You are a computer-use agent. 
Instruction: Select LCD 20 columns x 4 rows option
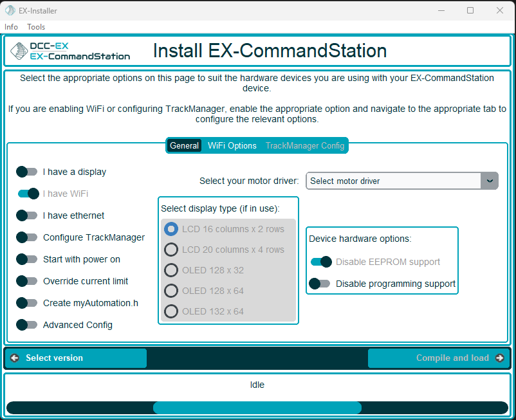(x=171, y=250)
